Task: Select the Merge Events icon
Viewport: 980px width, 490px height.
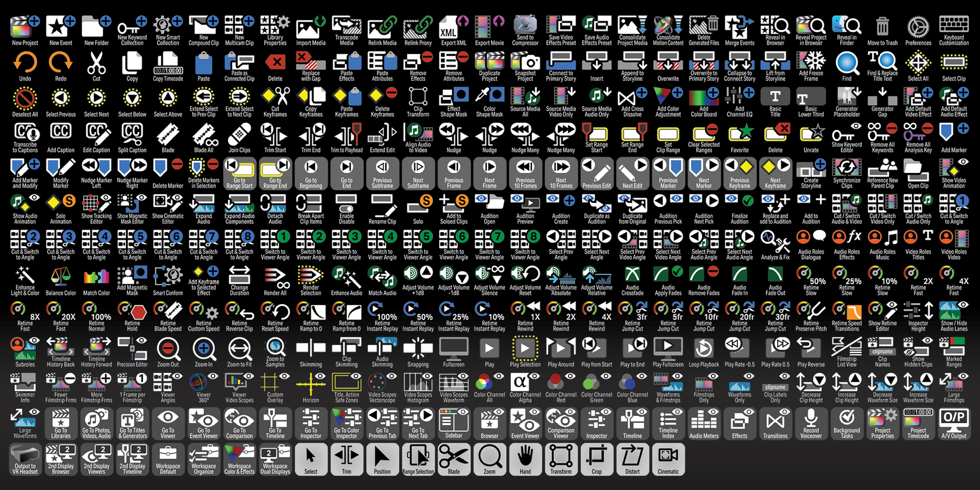Action: tap(740, 31)
